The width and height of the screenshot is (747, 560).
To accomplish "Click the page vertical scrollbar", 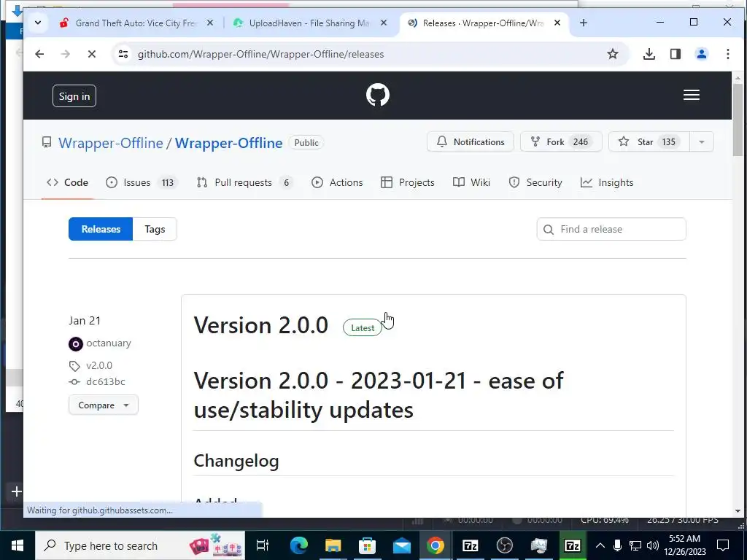I will 738,119.
